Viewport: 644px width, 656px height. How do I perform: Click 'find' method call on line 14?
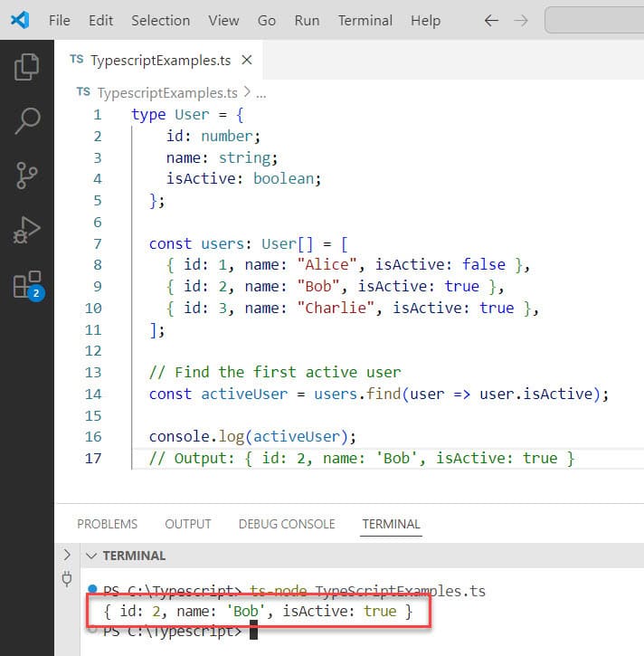point(384,395)
